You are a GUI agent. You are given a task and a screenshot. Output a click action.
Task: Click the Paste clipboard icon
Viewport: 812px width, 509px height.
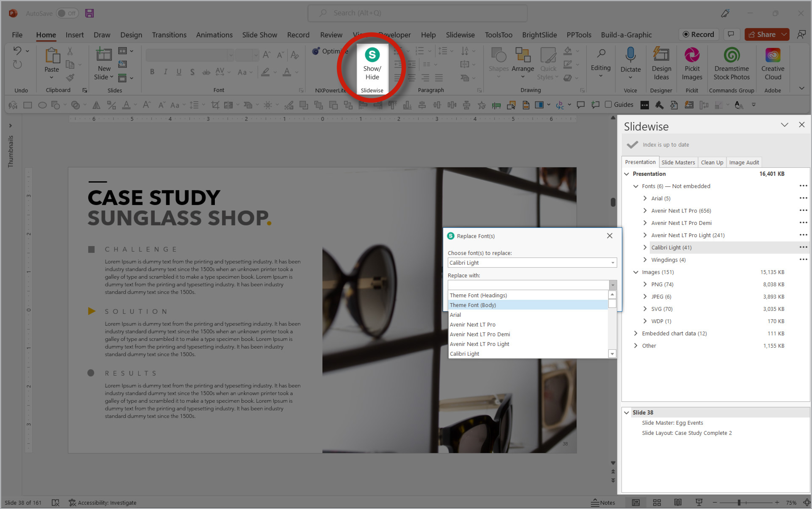52,55
